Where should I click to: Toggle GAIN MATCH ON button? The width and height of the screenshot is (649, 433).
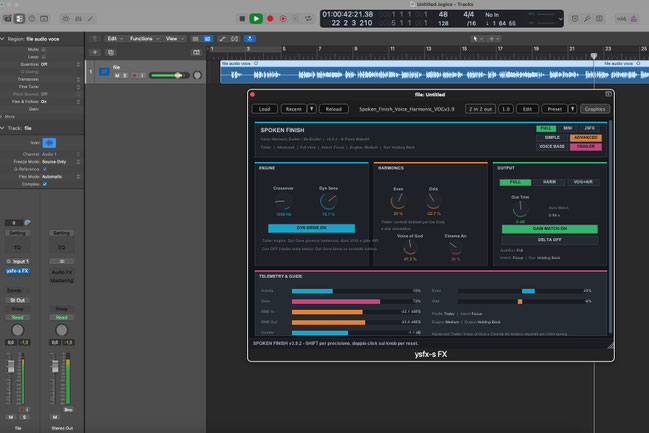point(550,229)
